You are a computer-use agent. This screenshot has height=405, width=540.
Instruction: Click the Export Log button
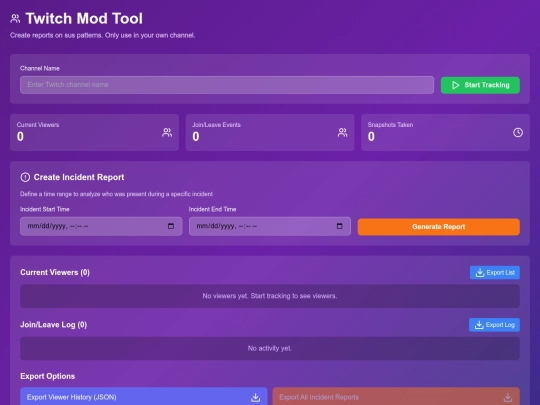(494, 325)
